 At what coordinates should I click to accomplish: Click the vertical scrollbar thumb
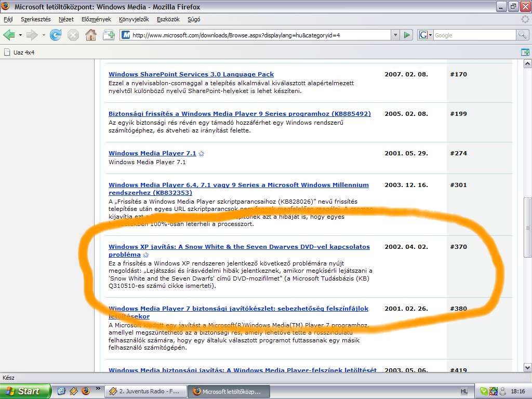(528, 228)
